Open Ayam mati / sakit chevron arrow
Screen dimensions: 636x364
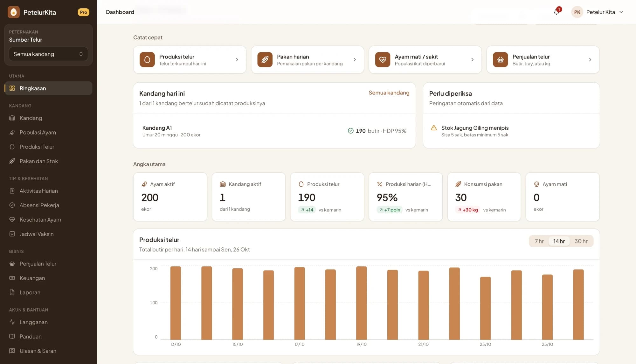(472, 59)
